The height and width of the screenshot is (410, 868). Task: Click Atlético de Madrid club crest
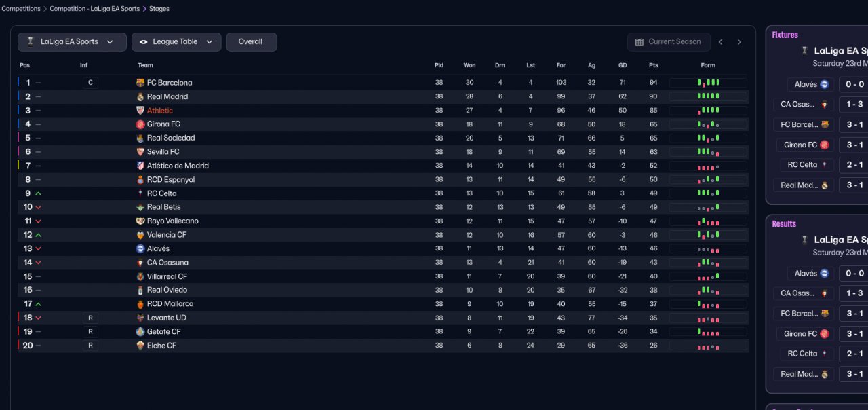pyautogui.click(x=140, y=166)
